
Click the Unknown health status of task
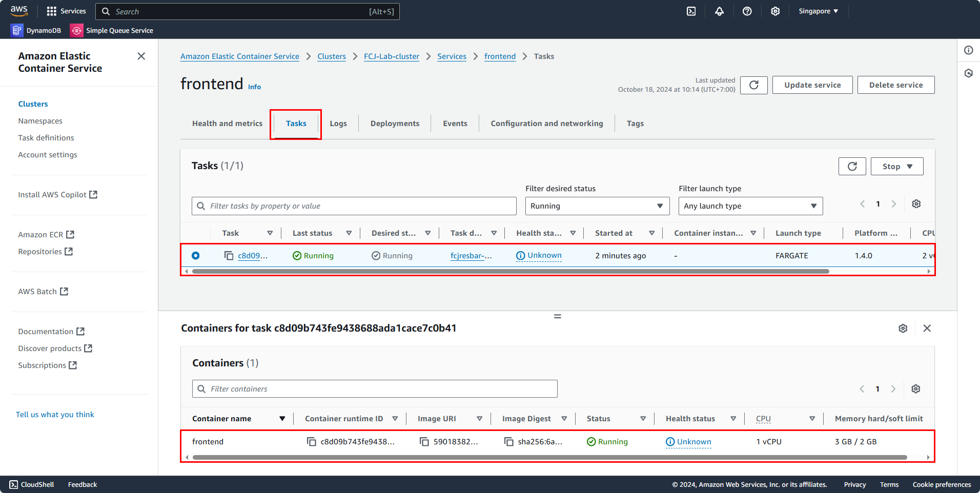(539, 256)
